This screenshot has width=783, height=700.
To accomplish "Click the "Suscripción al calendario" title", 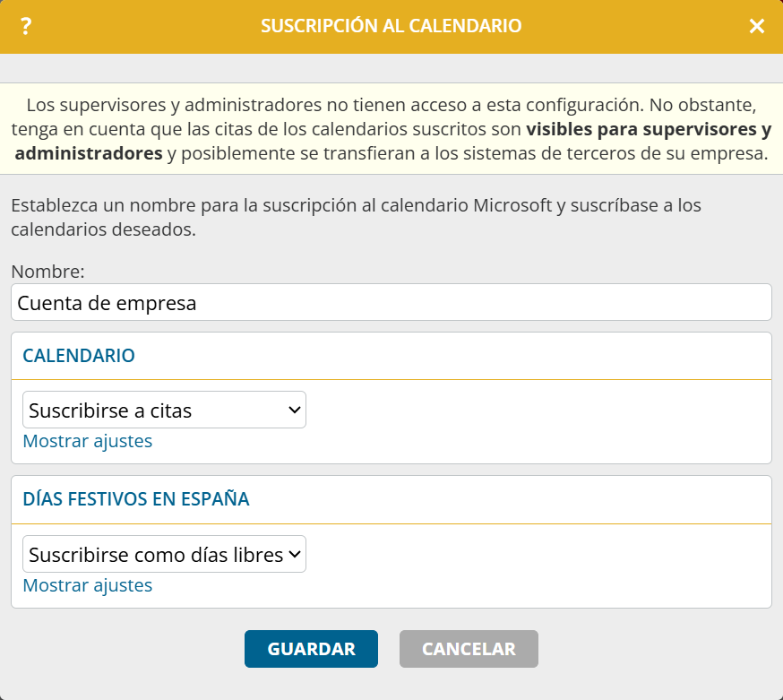I will (x=391, y=27).
